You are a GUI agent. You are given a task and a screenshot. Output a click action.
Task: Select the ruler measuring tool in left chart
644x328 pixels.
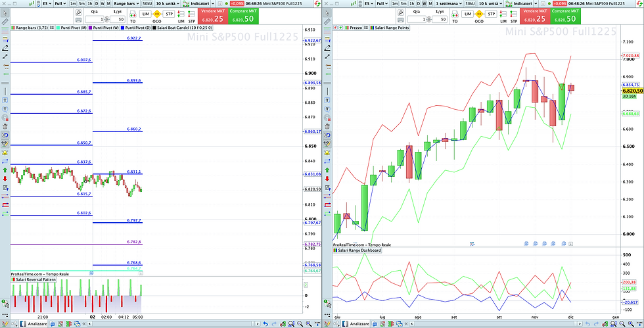tap(5, 22)
